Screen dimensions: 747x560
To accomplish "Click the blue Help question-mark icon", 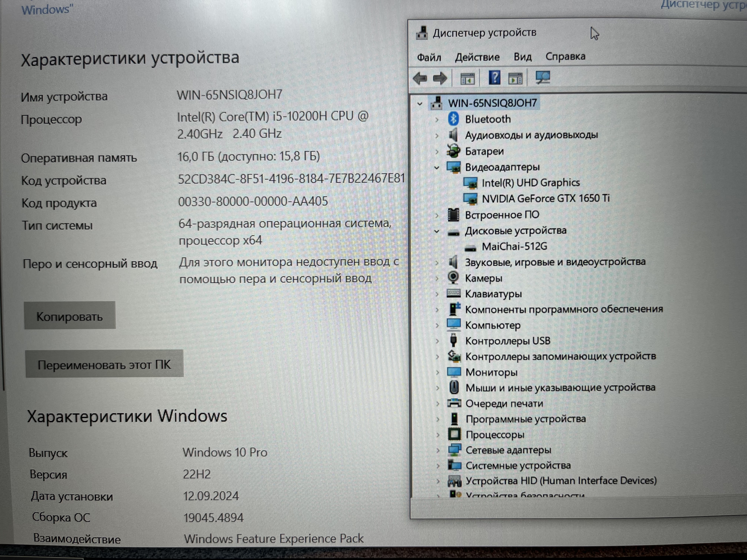I will pos(494,78).
